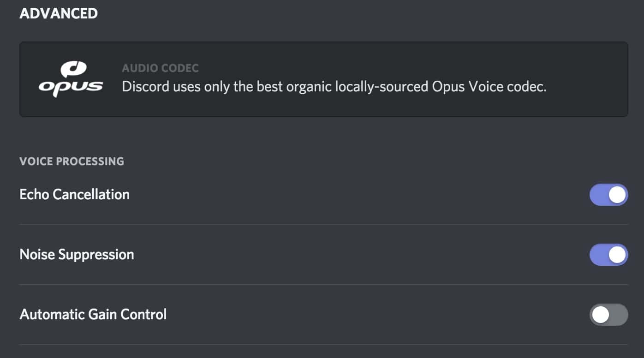
Task: Disable the Echo Cancellation switch
Action: (608, 195)
